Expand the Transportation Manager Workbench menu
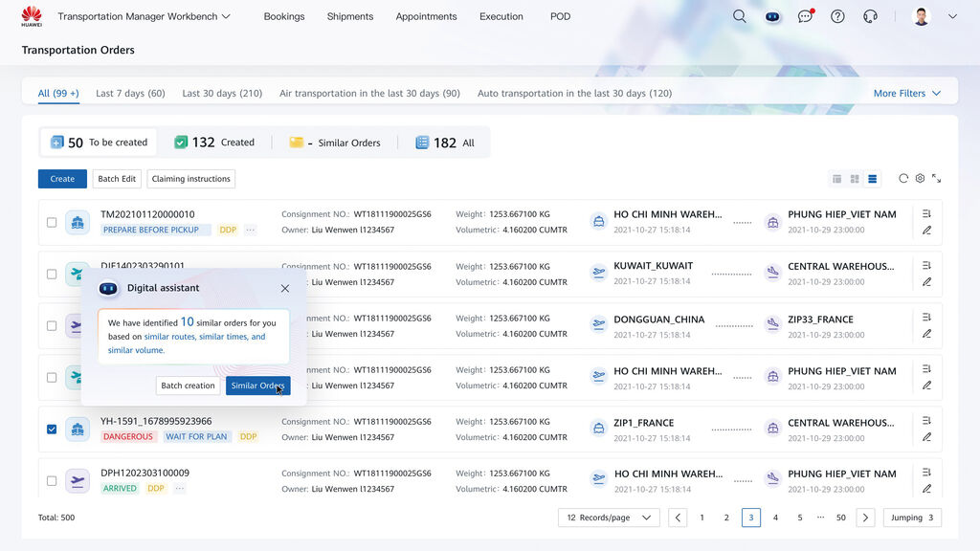 click(144, 16)
